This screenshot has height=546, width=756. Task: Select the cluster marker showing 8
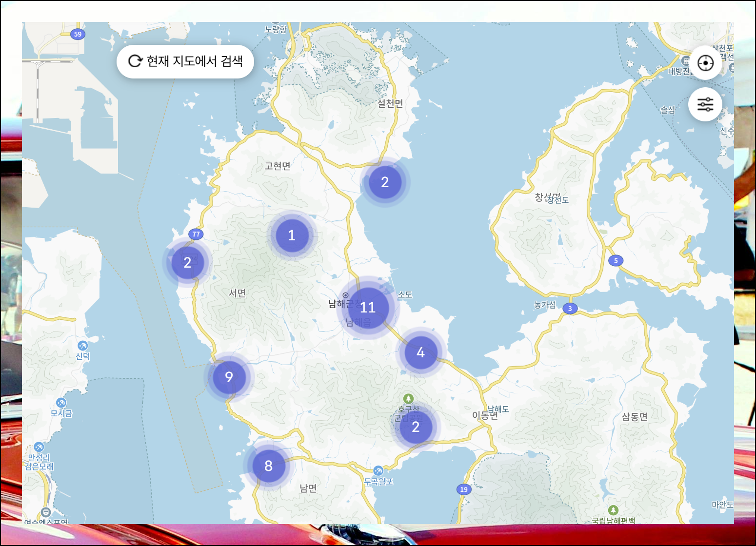[269, 466]
